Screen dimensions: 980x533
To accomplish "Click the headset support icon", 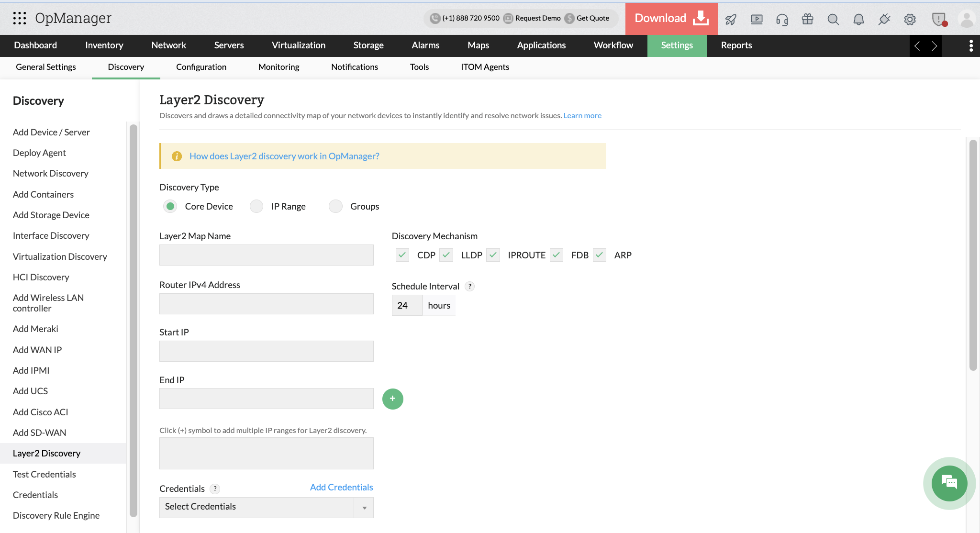I will click(782, 19).
